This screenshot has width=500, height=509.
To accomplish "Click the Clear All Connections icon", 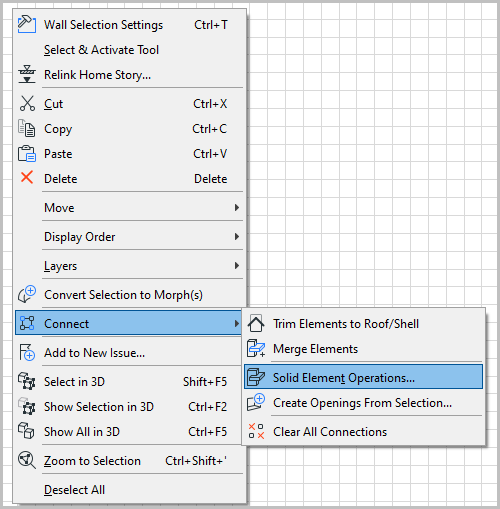I will tap(256, 431).
